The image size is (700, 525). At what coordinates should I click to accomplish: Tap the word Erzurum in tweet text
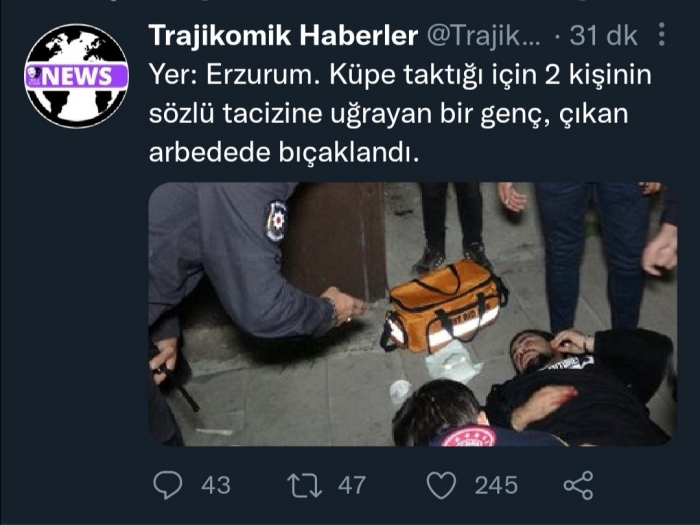(263, 75)
